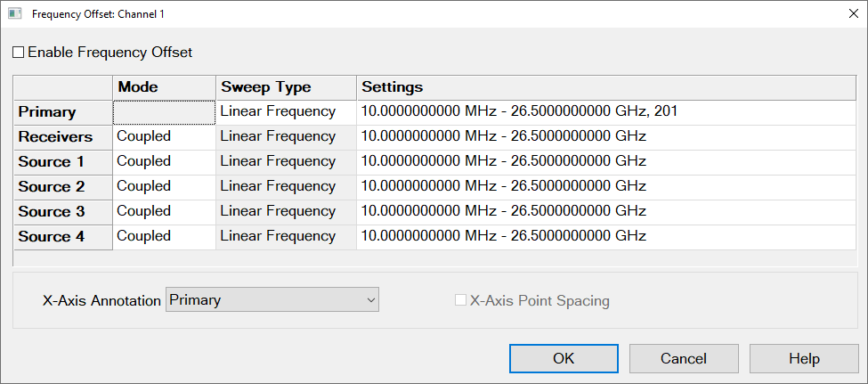Click Receivers row frequency settings cell
The image size is (868, 384).
tap(605, 137)
